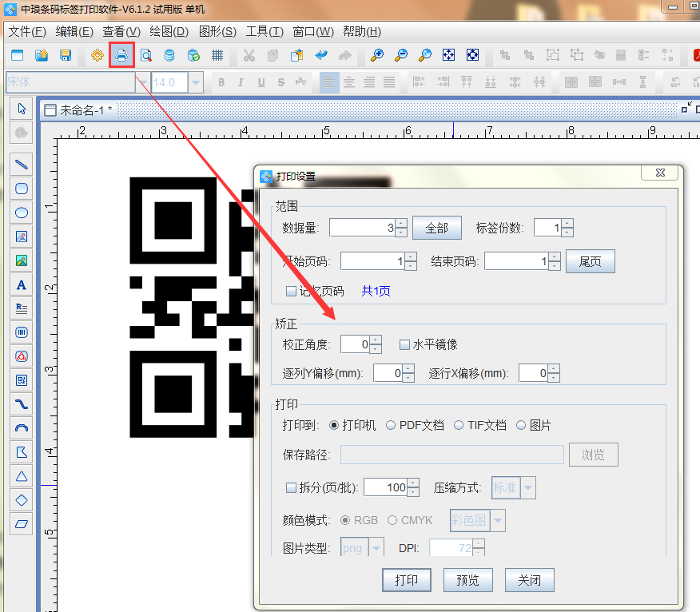Select the triangle shape tool
This screenshot has height=612, width=700.
click(22, 476)
